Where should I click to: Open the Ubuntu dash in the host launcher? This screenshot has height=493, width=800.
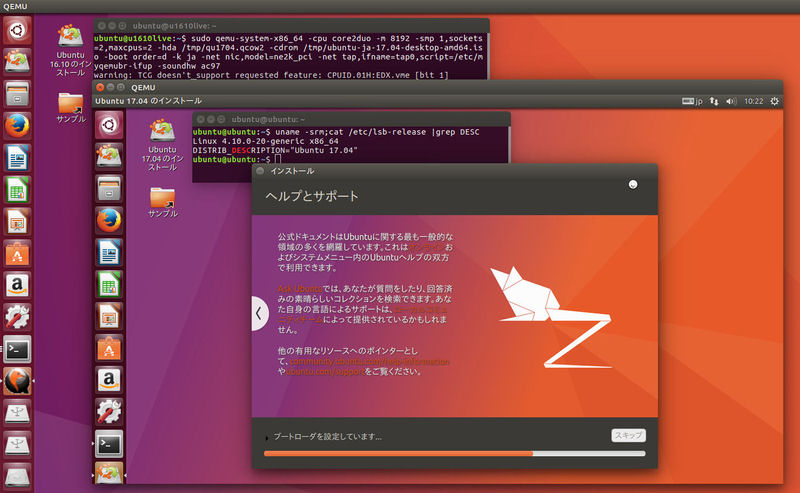tap(17, 30)
